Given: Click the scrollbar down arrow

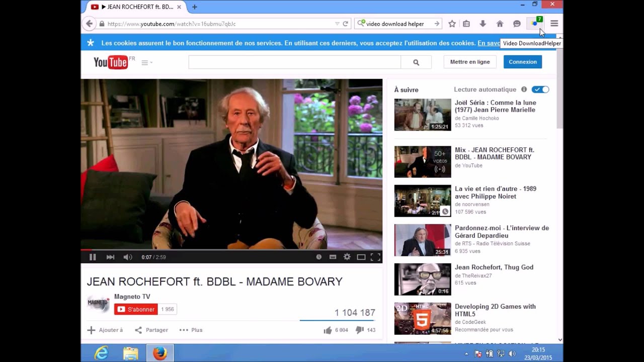Looking at the screenshot, I should (560, 340).
